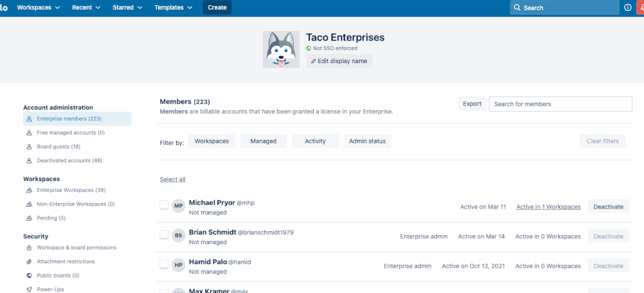Export the members list
The width and height of the screenshot is (644, 293).
click(473, 104)
